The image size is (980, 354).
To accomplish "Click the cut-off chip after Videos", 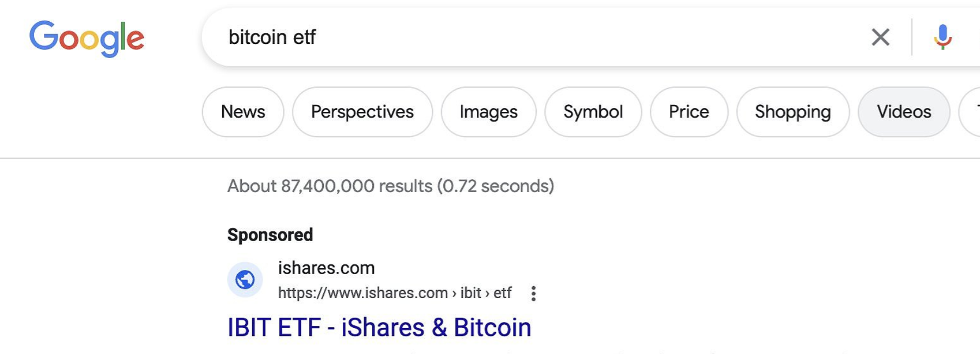I will tap(972, 112).
